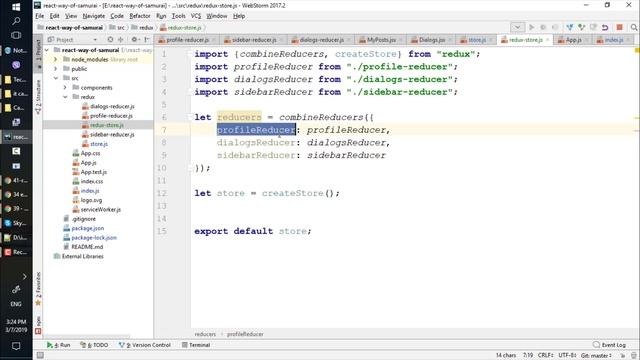640x360 pixels.
Task: Collapse the src folder
Action: 56,78
